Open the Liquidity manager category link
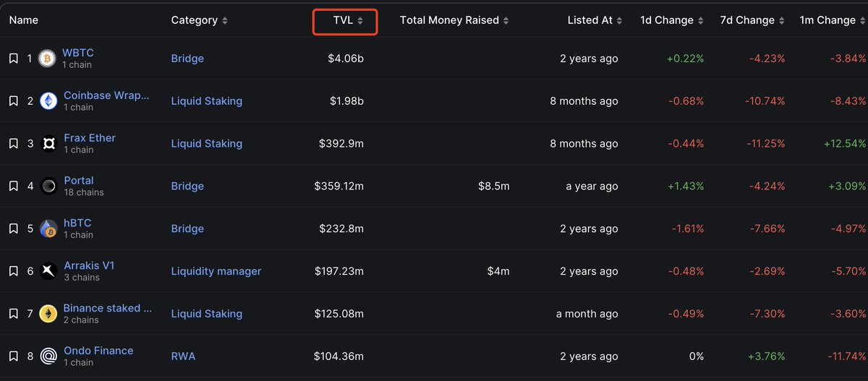 (x=216, y=271)
